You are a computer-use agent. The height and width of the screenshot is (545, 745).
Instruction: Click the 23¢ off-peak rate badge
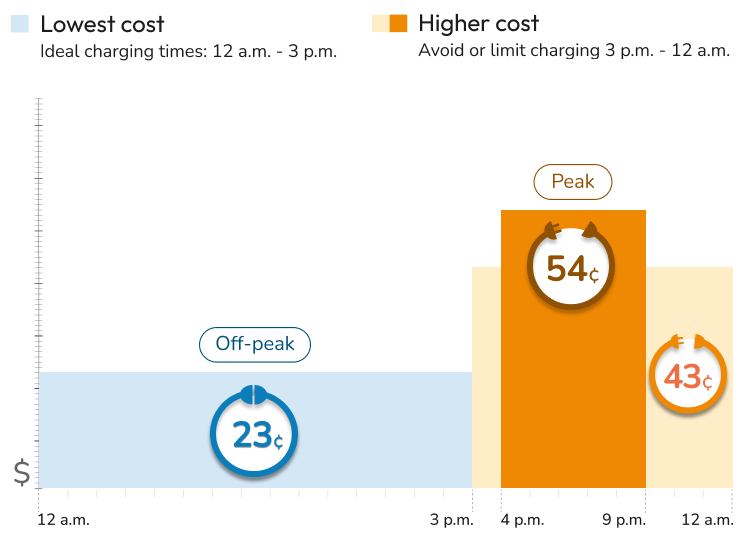(255, 433)
